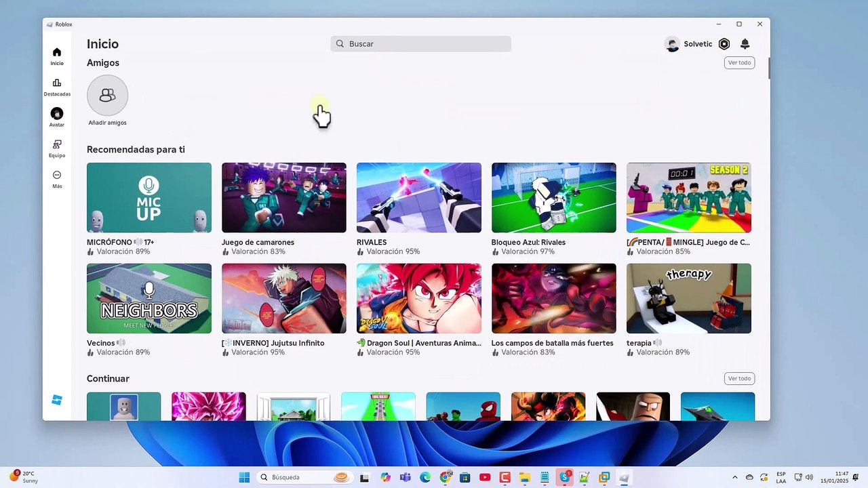The height and width of the screenshot is (488, 868).
Task: Show hidden tray icons chevron
Action: [x=734, y=477]
